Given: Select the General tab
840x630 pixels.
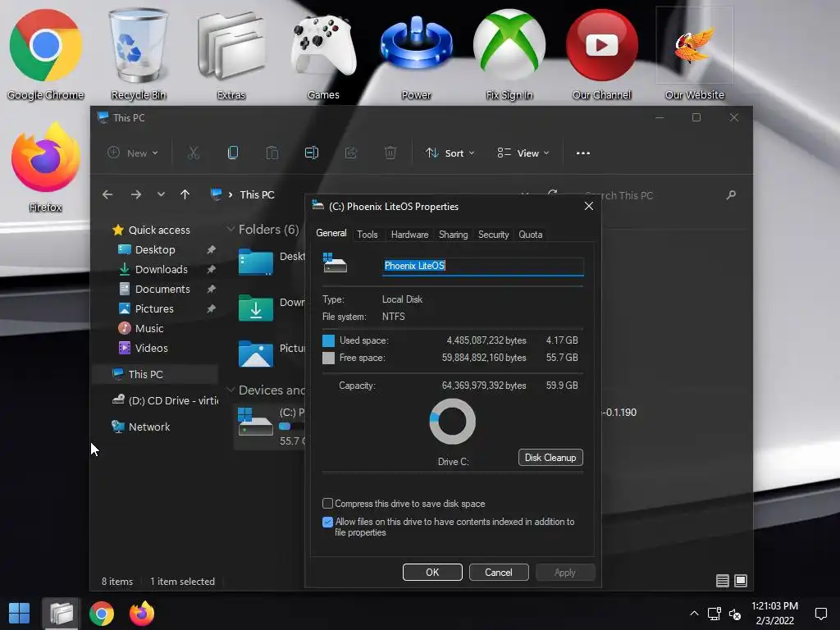Looking at the screenshot, I should [331, 233].
